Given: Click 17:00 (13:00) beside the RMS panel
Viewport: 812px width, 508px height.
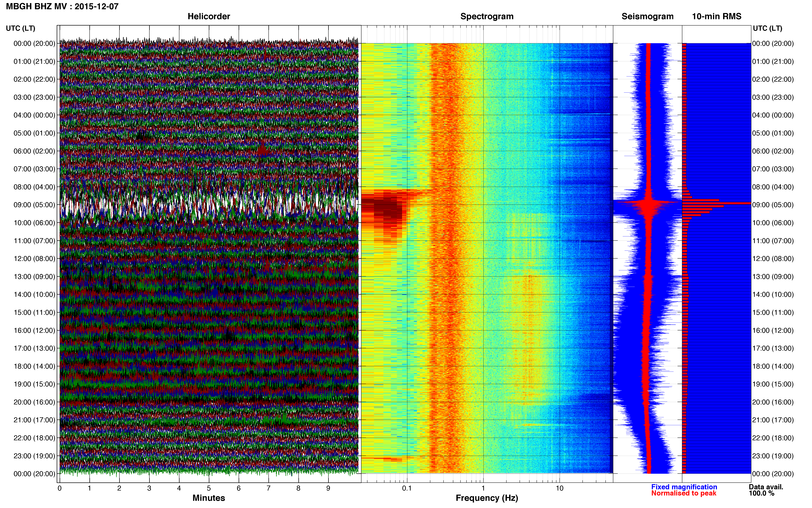Looking at the screenshot, I should 773,348.
